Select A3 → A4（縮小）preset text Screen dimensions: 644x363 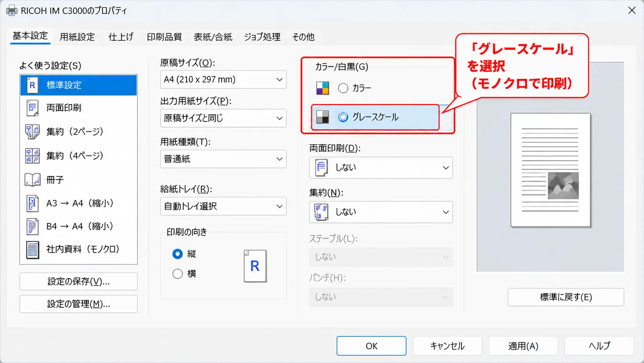coord(80,203)
